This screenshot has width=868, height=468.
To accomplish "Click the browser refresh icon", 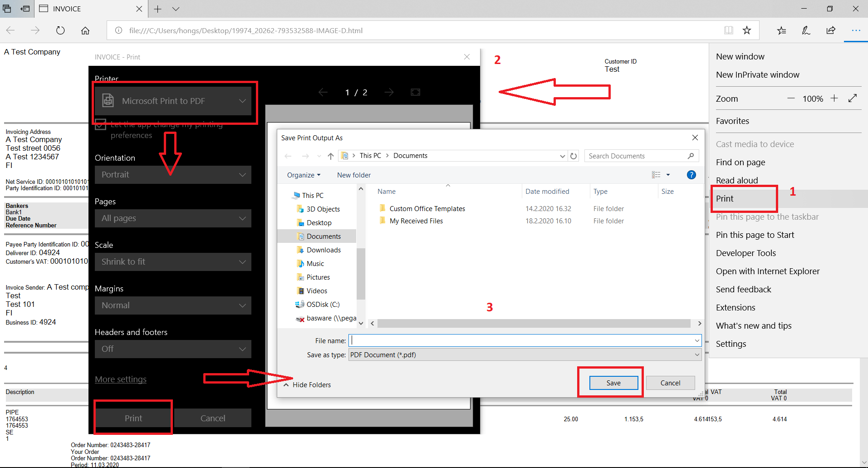I will 60,30.
